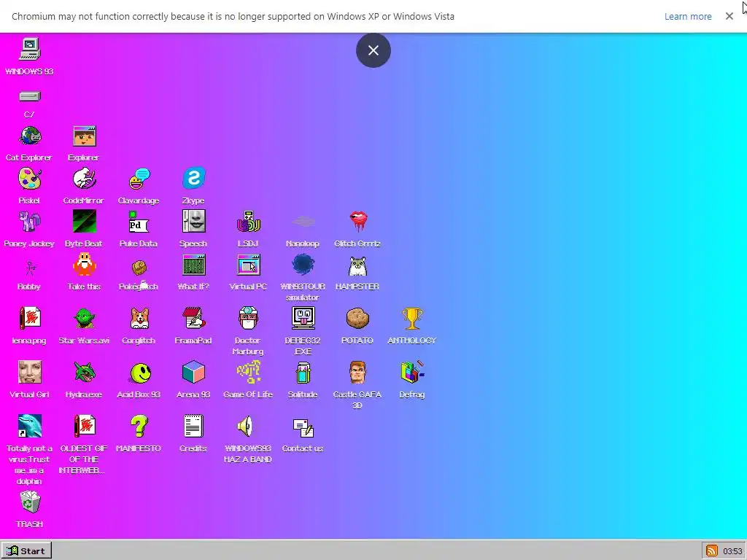This screenshot has height=560, width=747.
Task: Launch Acid Box 93 smiley
Action: pos(140,373)
